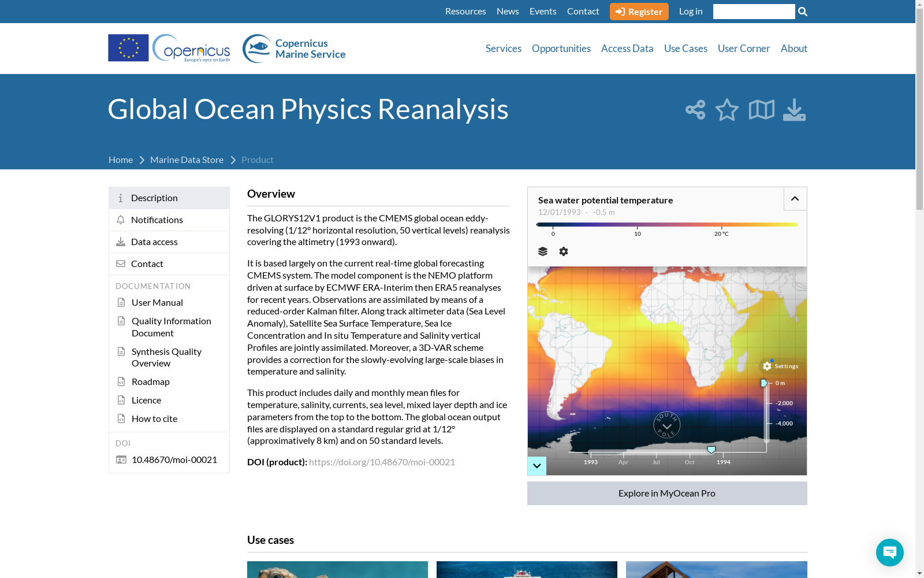
Task: Click the first use case thumbnail
Action: click(337, 569)
